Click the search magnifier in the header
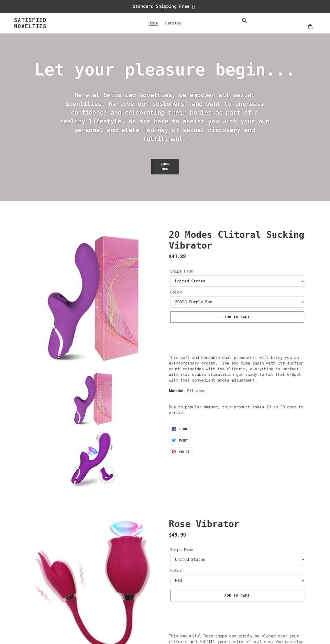The height and width of the screenshot is (644, 330). tap(244, 21)
